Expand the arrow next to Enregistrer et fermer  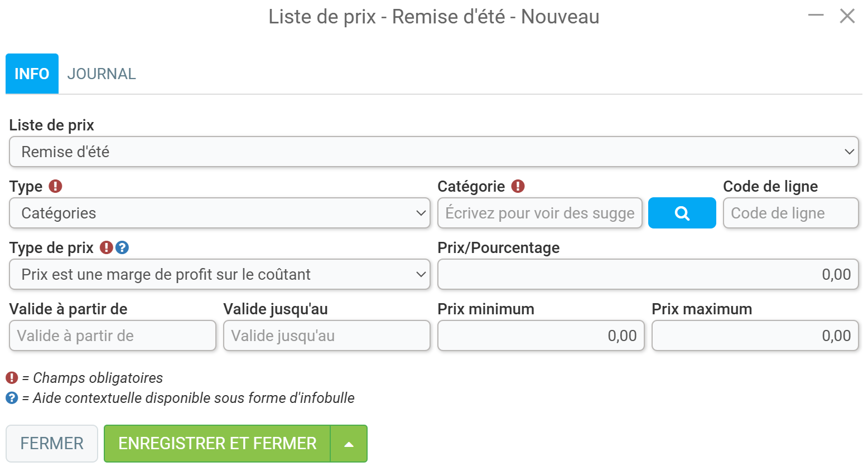(x=349, y=444)
